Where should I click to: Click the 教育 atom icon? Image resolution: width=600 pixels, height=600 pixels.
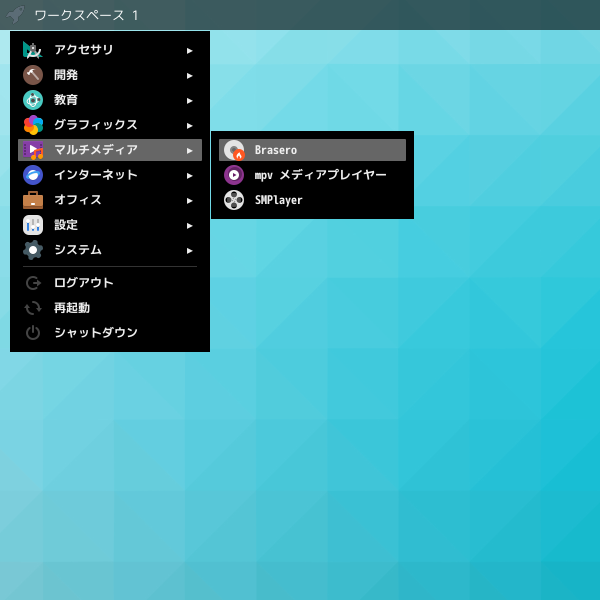(x=33, y=100)
